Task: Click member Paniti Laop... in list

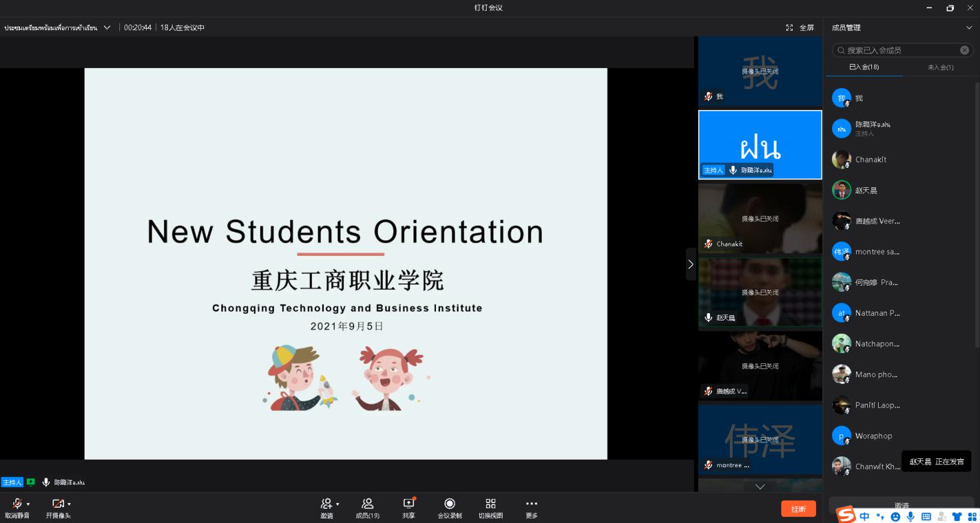Action: [900, 404]
